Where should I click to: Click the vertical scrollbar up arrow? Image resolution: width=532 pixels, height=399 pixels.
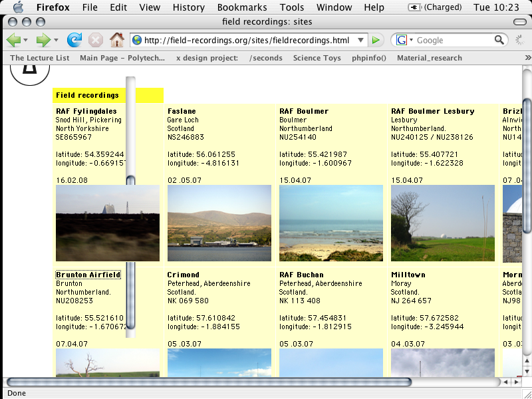coord(527,360)
